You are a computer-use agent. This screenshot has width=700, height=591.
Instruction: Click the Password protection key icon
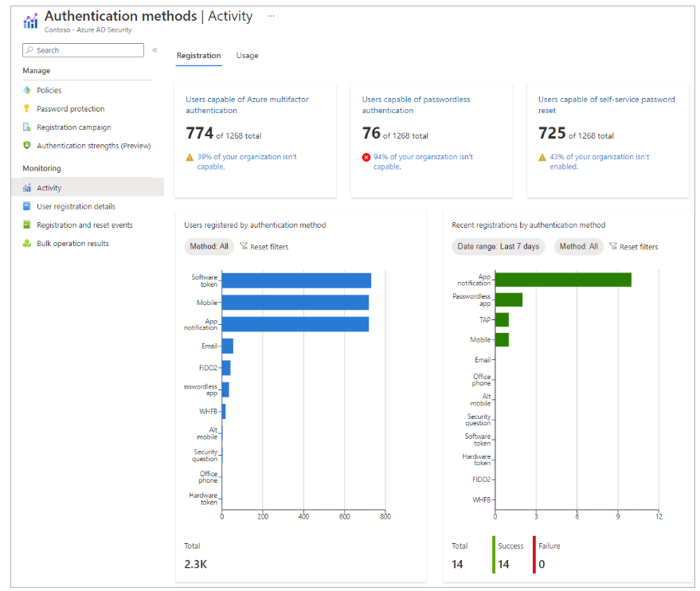[x=27, y=108]
